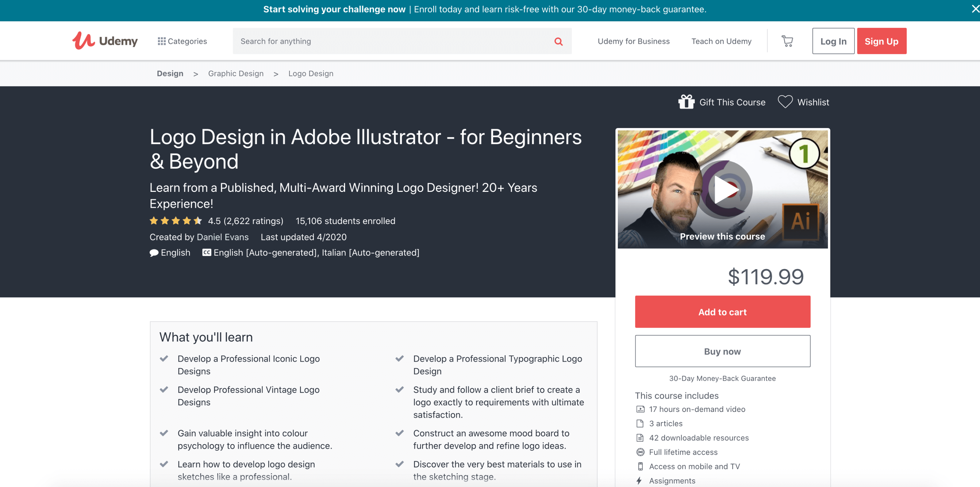
Task: Click the Udemy logo
Action: tap(105, 41)
